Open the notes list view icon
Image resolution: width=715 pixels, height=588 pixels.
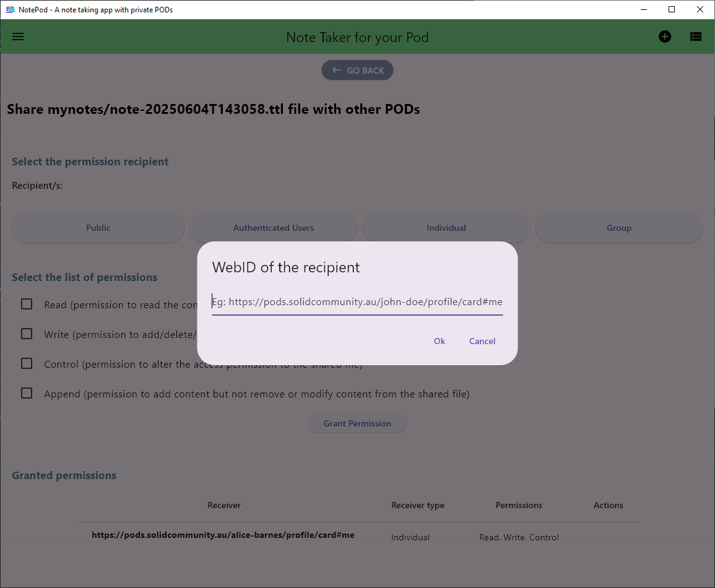[x=695, y=37]
